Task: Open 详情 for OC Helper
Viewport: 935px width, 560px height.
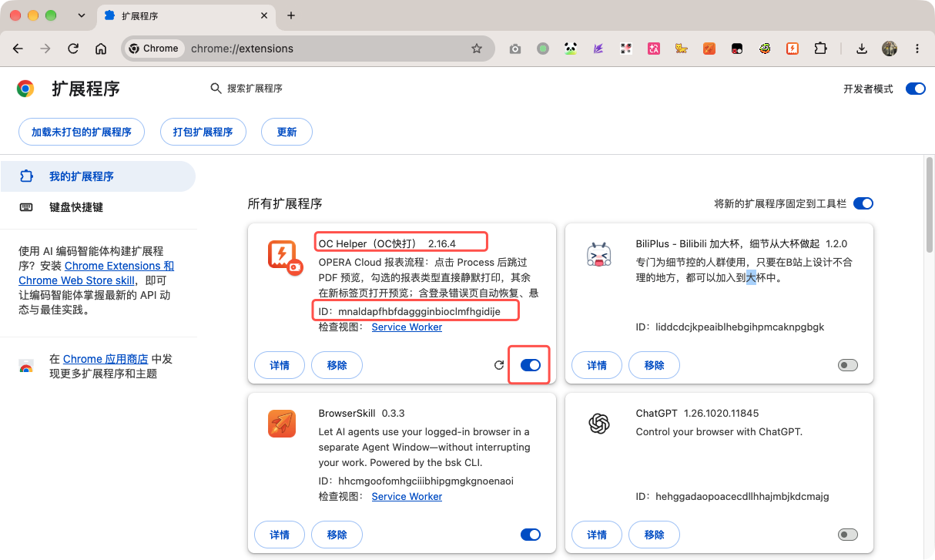Action: click(x=280, y=365)
